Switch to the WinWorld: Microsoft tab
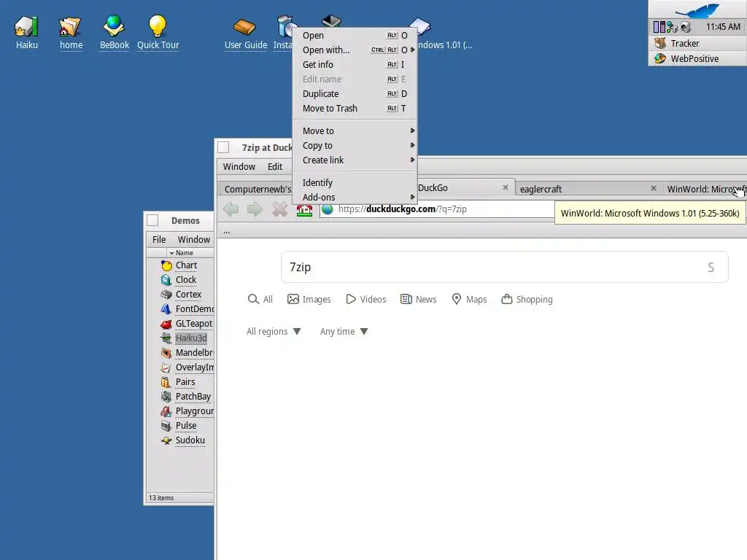 pyautogui.click(x=705, y=189)
